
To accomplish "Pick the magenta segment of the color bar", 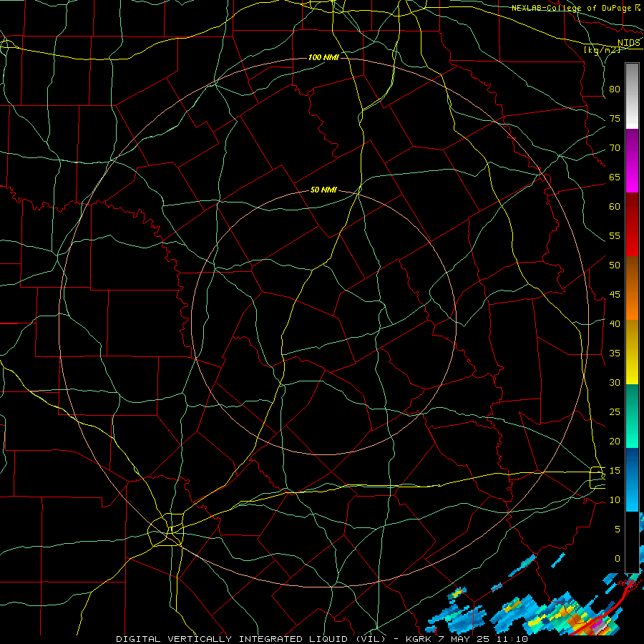I will [x=632, y=160].
